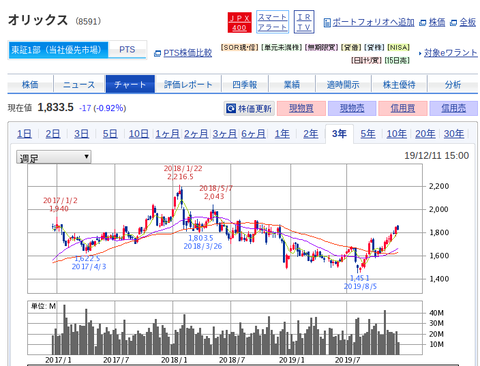Open the 分析 tab
The height and width of the screenshot is (366, 480).
[453, 84]
